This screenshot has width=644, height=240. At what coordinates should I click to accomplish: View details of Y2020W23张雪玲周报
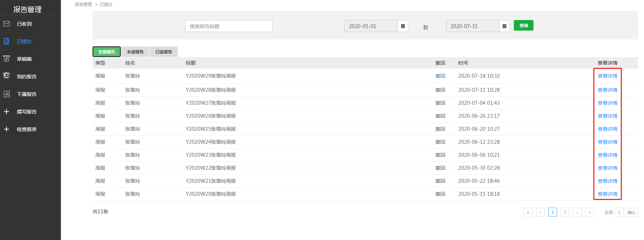pyautogui.click(x=607, y=155)
